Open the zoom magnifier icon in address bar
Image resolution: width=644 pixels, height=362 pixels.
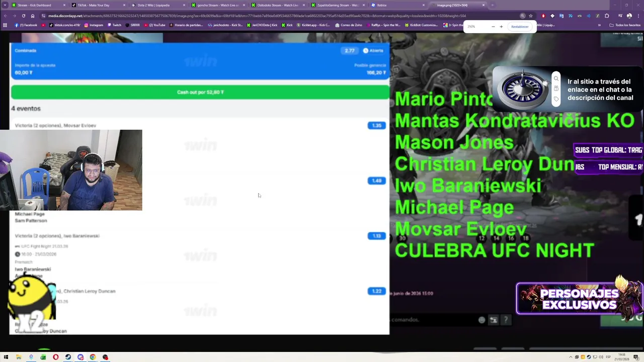click(523, 16)
